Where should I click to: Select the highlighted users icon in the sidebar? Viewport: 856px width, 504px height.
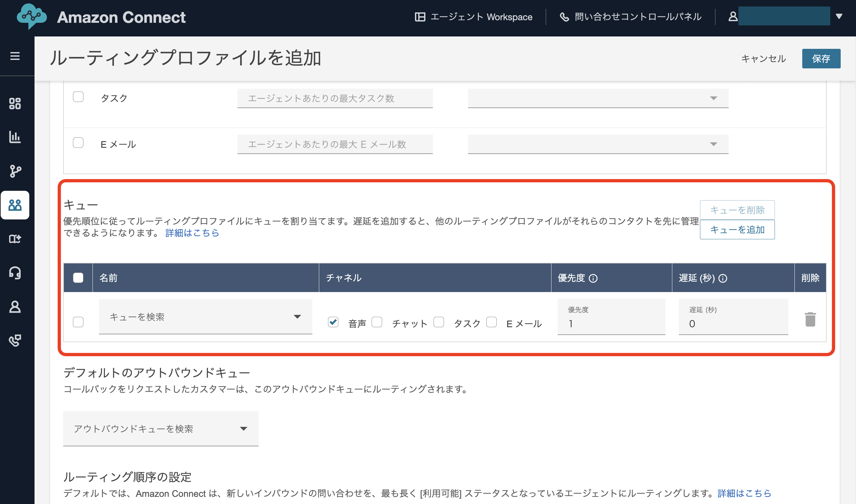coord(15,205)
